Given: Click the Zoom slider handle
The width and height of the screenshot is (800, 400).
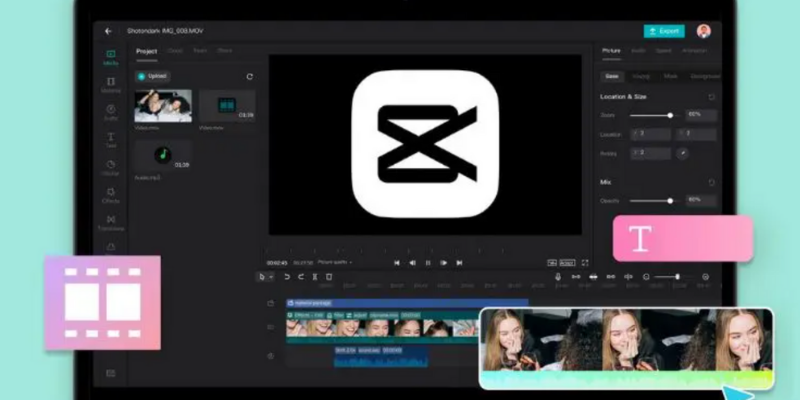Looking at the screenshot, I should (x=670, y=115).
